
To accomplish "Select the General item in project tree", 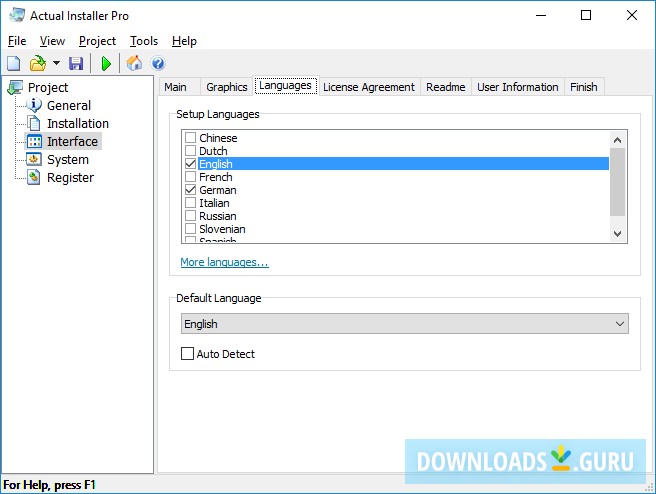I will 68,105.
